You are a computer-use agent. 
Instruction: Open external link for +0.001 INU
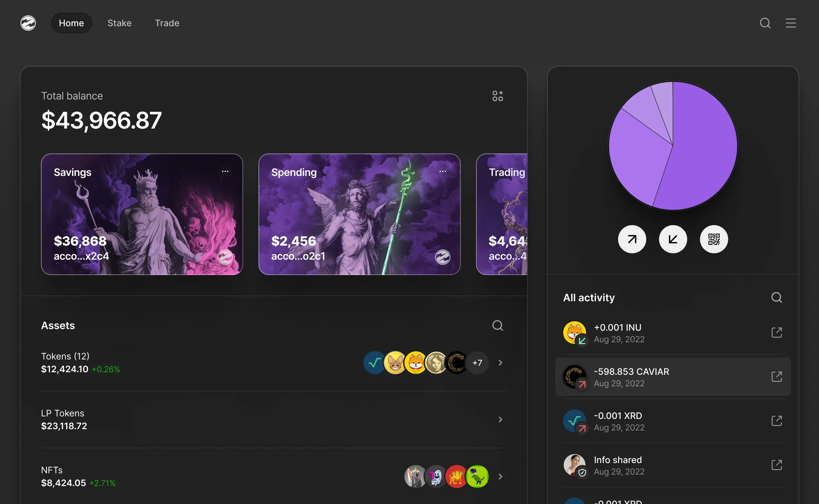[777, 333]
